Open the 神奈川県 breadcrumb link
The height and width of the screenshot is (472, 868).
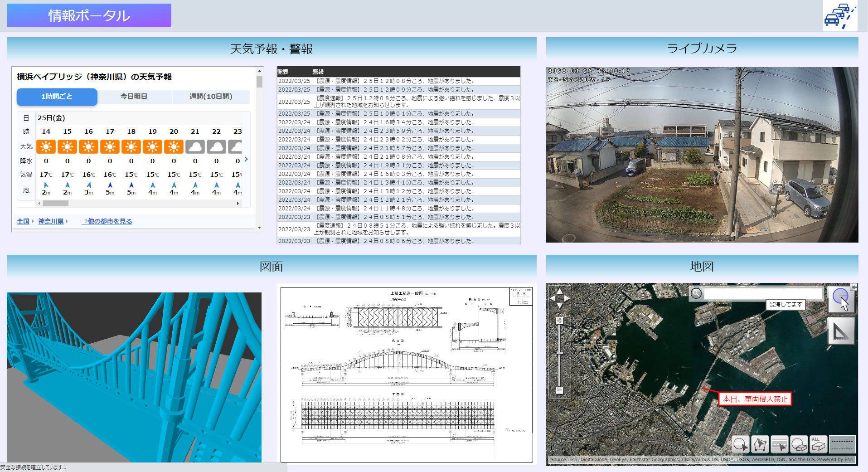coord(51,221)
